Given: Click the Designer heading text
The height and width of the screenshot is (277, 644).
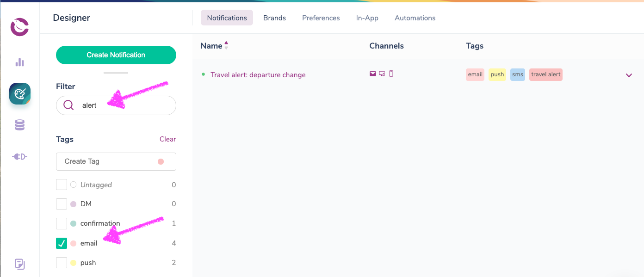Looking at the screenshot, I should pos(72,18).
